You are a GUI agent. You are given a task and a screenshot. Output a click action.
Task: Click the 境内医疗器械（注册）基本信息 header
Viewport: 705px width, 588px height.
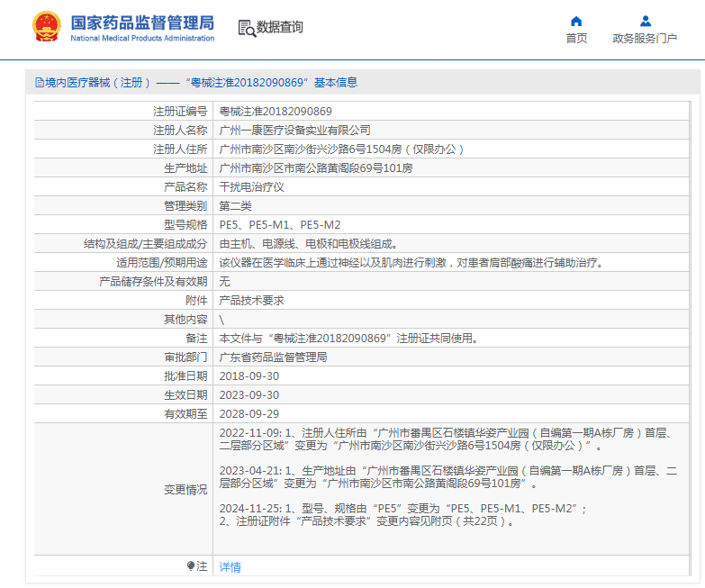196,83
